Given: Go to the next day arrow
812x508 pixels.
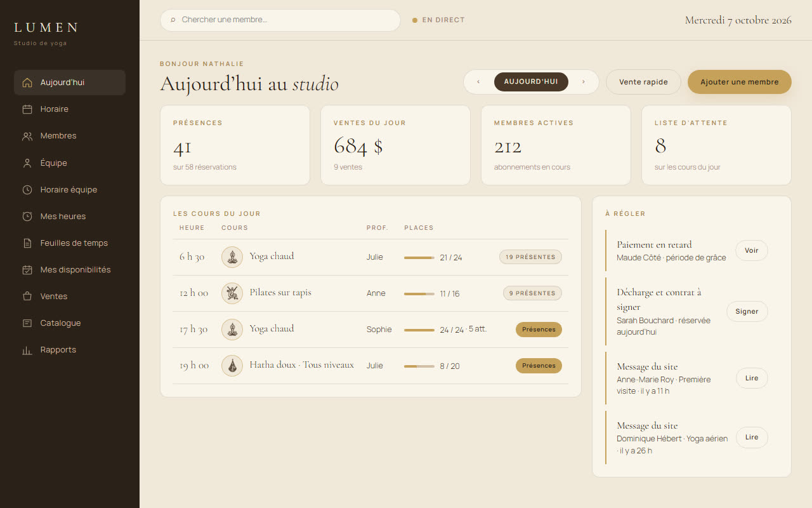Looking at the screenshot, I should point(584,82).
